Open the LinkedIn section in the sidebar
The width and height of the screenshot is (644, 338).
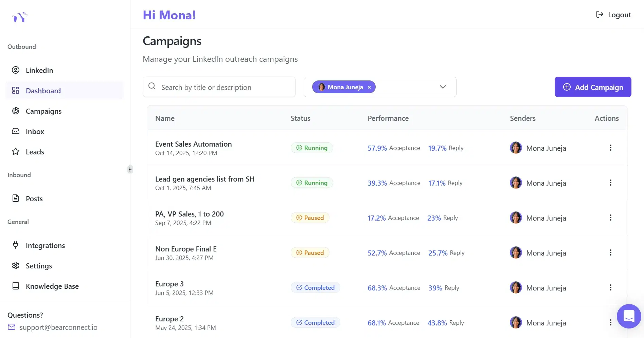click(39, 70)
